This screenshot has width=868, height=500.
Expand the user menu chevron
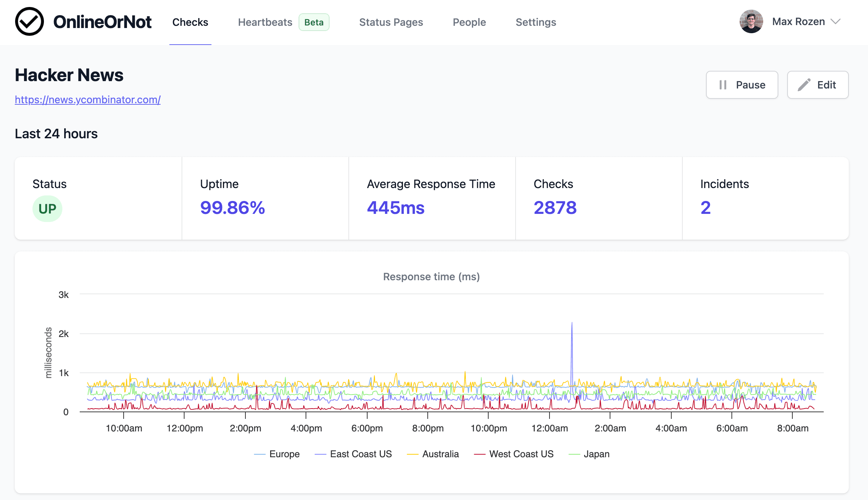pyautogui.click(x=836, y=22)
